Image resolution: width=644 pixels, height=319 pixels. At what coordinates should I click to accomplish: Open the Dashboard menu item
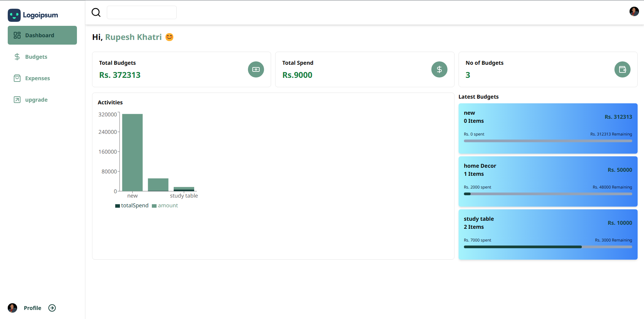click(42, 35)
